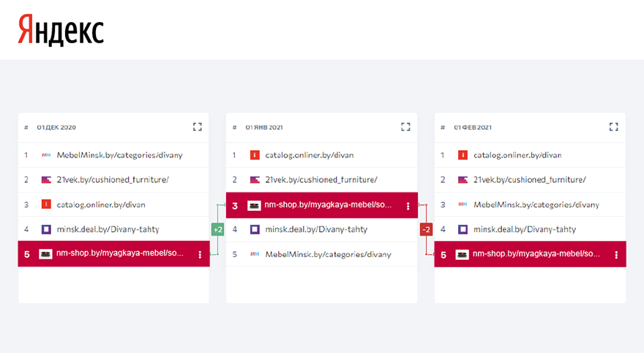This screenshot has width=644, height=353.
Task: Click the Яндекс logo
Action: (61, 30)
